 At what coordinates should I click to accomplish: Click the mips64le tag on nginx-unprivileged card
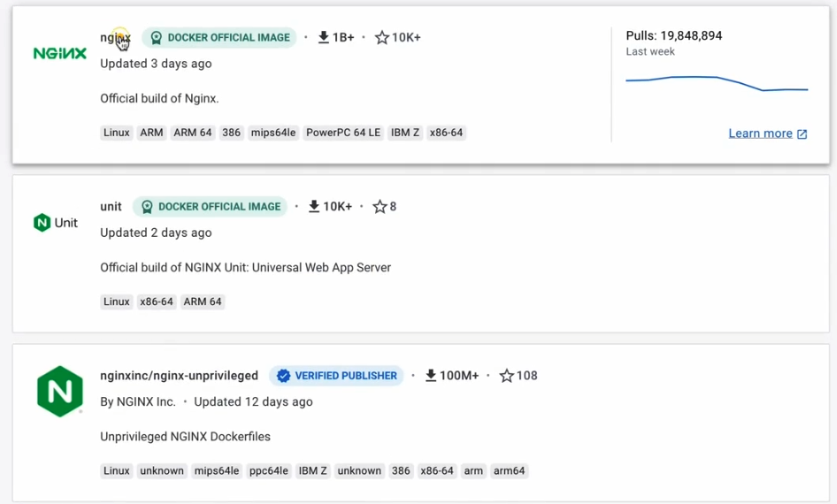click(x=217, y=470)
